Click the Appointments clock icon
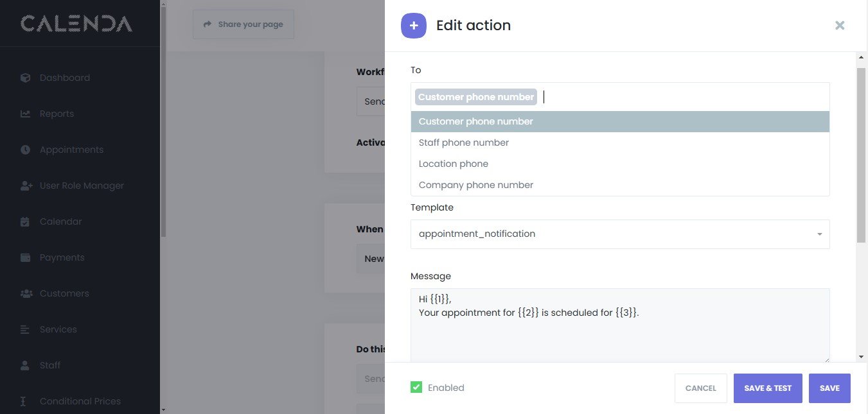 coord(26,150)
